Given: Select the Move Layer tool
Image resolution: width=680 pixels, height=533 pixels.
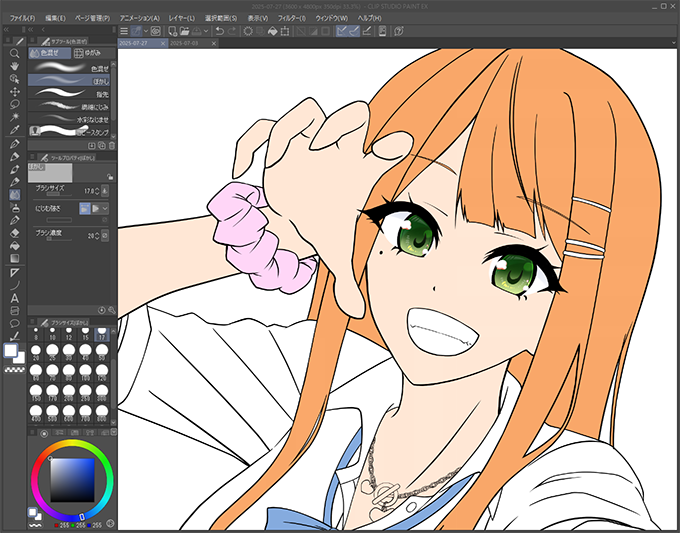Looking at the screenshot, I should click(14, 92).
